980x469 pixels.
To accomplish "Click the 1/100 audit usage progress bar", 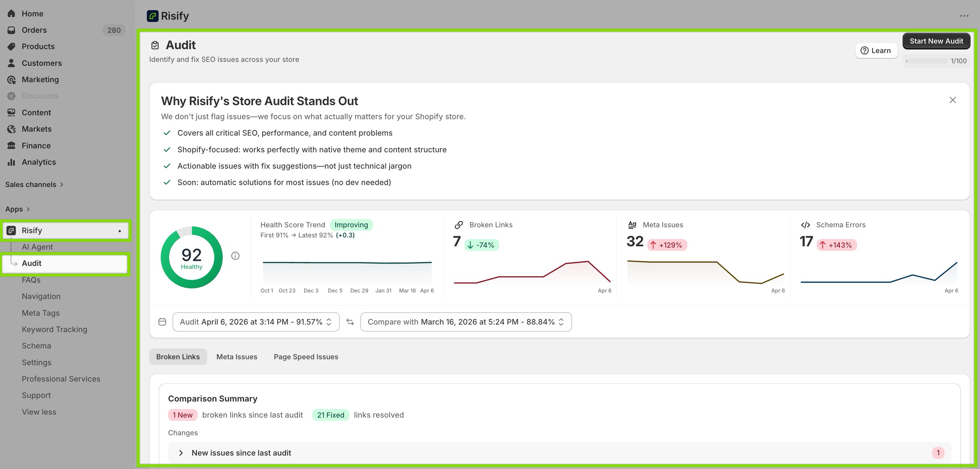I will [926, 61].
